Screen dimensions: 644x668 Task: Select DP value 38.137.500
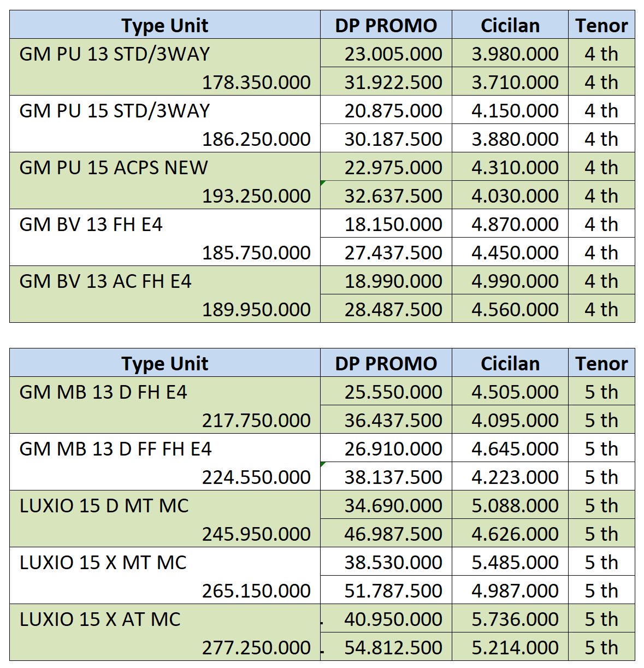coord(386,477)
